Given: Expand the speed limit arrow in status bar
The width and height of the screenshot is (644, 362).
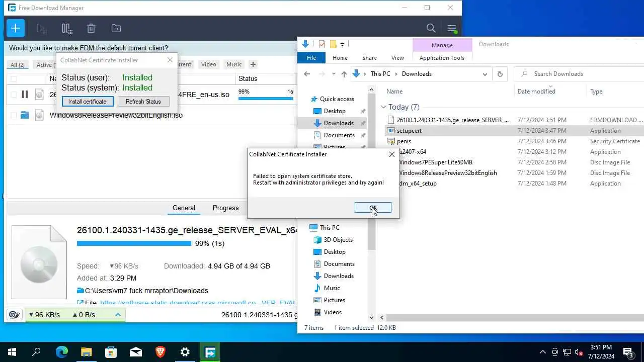Looking at the screenshot, I should 118,315.
